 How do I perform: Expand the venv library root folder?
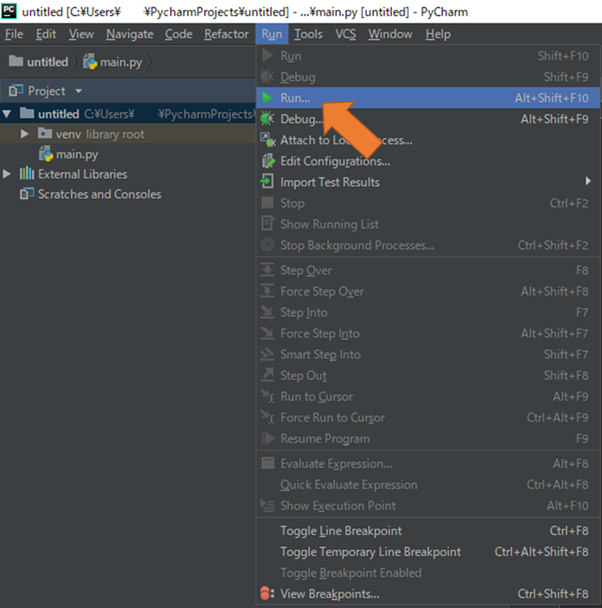pos(24,134)
